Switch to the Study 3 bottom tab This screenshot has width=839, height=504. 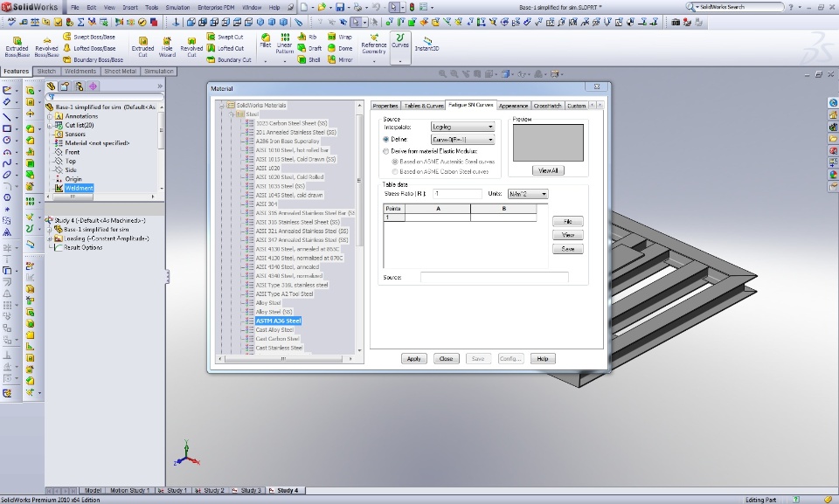tap(248, 490)
